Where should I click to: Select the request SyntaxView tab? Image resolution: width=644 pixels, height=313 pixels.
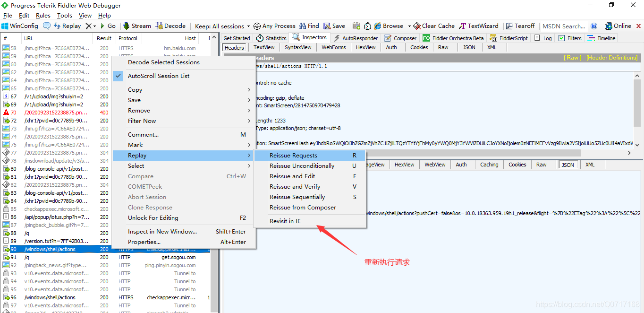[298, 47]
